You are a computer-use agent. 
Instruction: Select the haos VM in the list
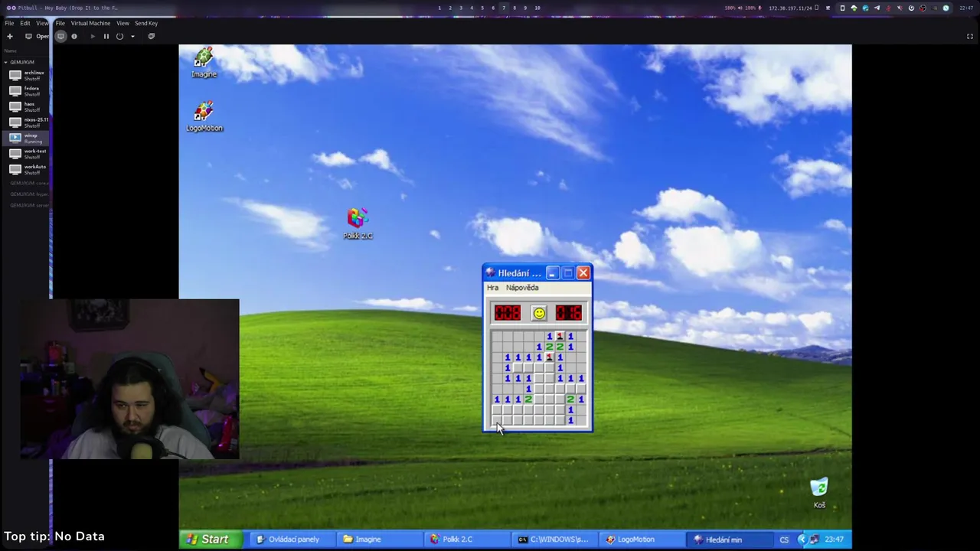click(x=27, y=106)
